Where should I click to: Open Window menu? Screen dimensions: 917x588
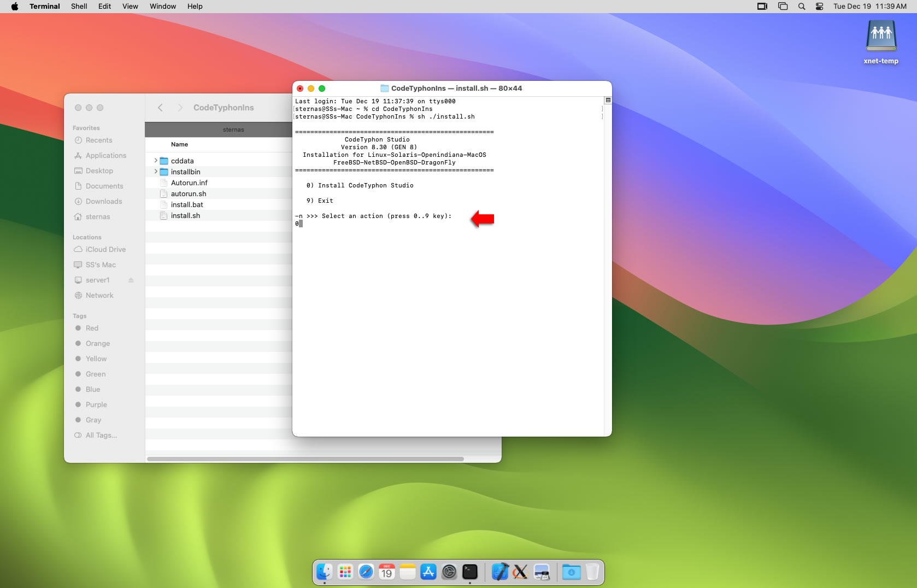coord(163,7)
